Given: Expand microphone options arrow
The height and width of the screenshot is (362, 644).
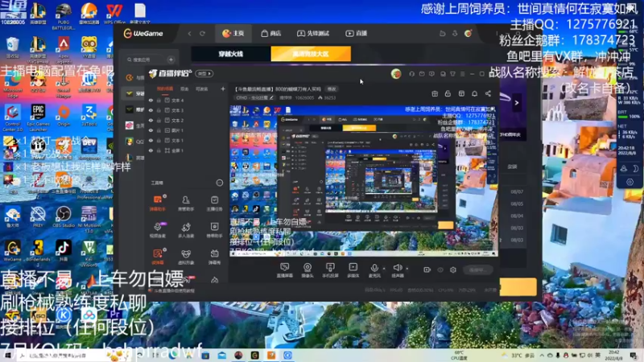Looking at the screenshot, I should pyautogui.click(x=384, y=269).
